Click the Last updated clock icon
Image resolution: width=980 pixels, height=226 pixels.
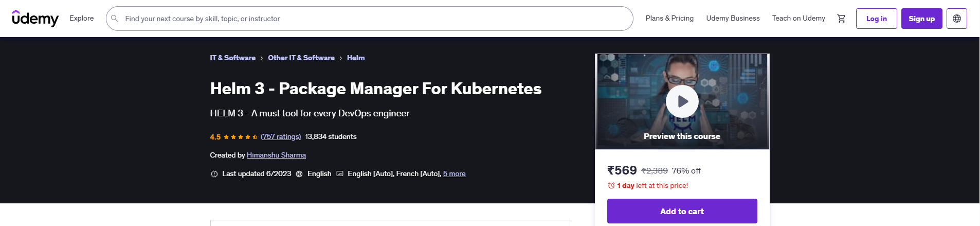214,174
